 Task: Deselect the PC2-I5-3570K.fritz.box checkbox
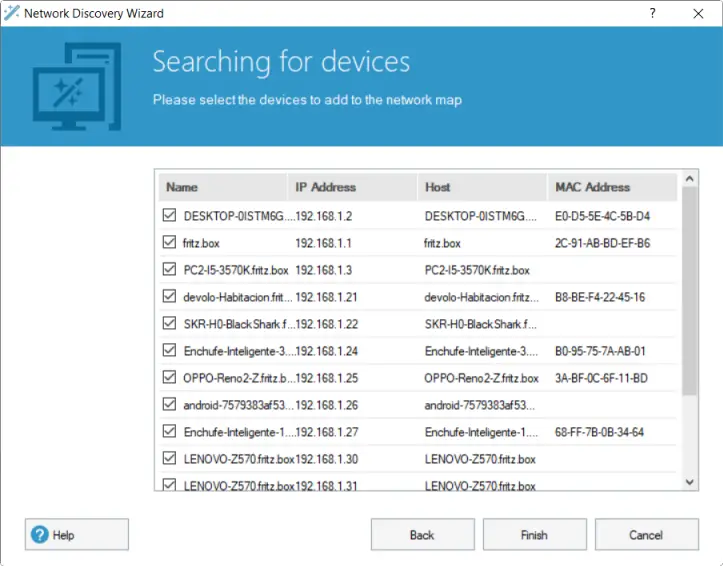click(x=169, y=269)
